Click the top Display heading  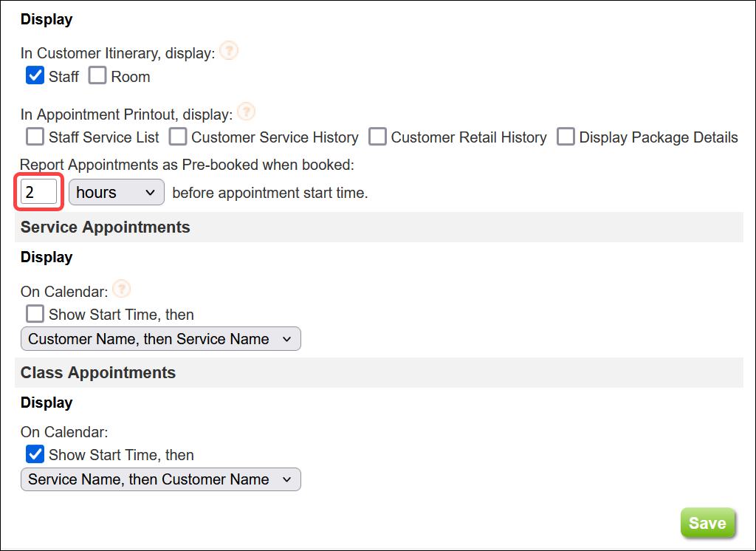46,19
